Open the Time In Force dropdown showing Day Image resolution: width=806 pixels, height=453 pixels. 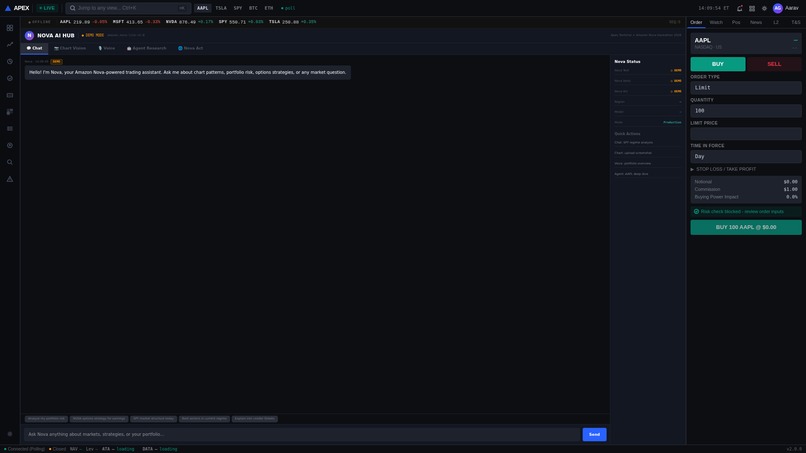746,156
